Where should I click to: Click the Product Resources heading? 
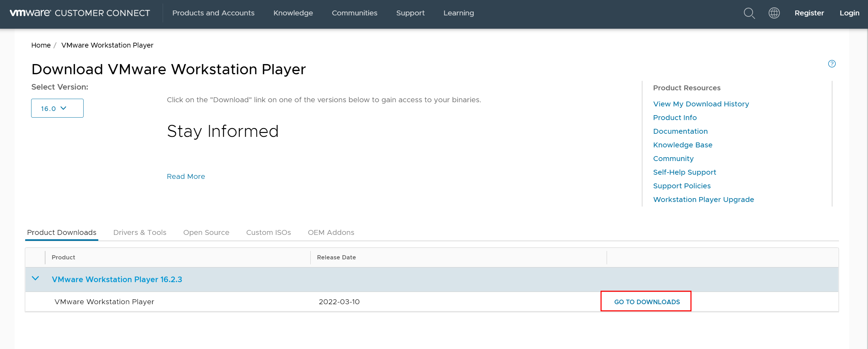(x=686, y=88)
